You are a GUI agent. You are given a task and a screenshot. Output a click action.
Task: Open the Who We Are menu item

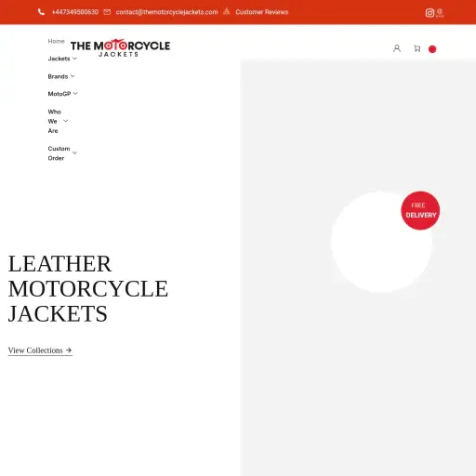pos(55,121)
